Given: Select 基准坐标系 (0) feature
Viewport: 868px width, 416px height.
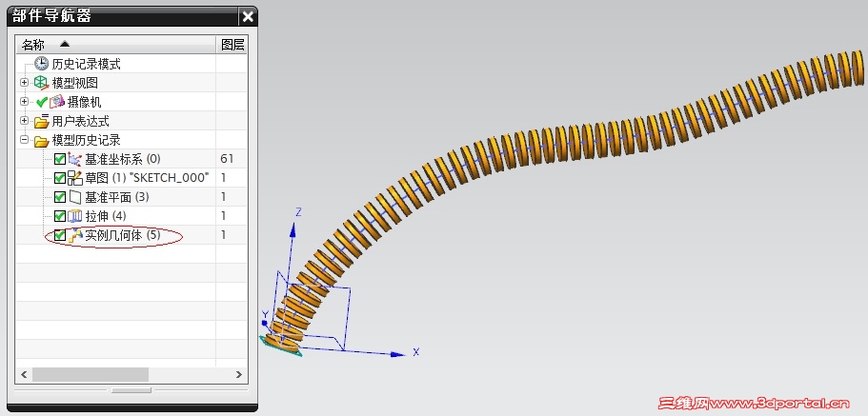Looking at the screenshot, I should (122, 159).
